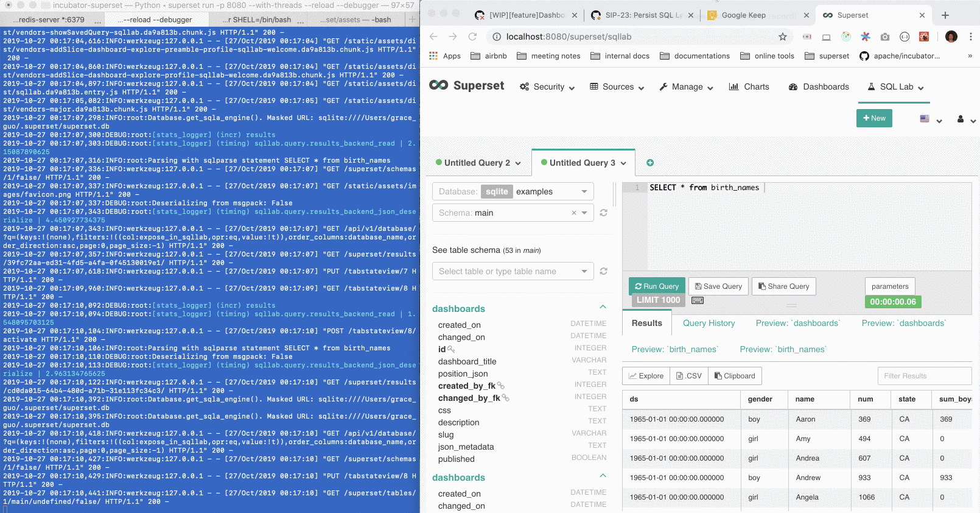Open the apache/incubator bookmark
Viewport: 980px width, 513px height.
[x=900, y=56]
